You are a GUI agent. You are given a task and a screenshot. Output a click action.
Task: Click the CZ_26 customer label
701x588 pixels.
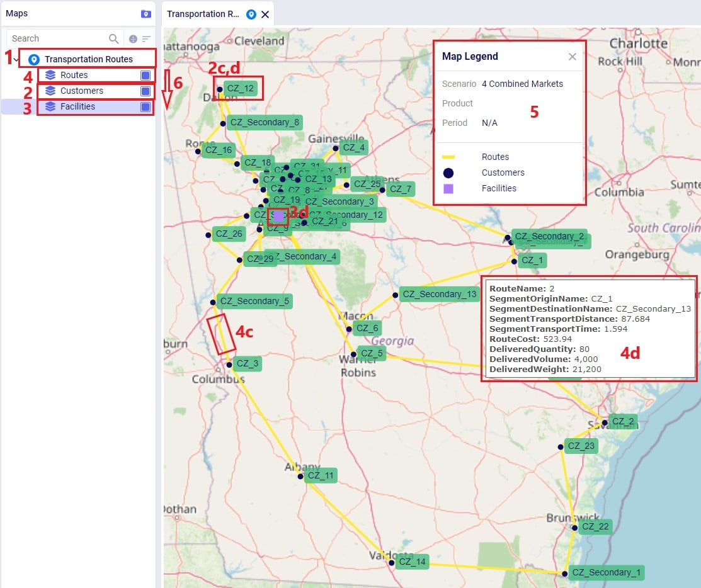[x=229, y=234]
